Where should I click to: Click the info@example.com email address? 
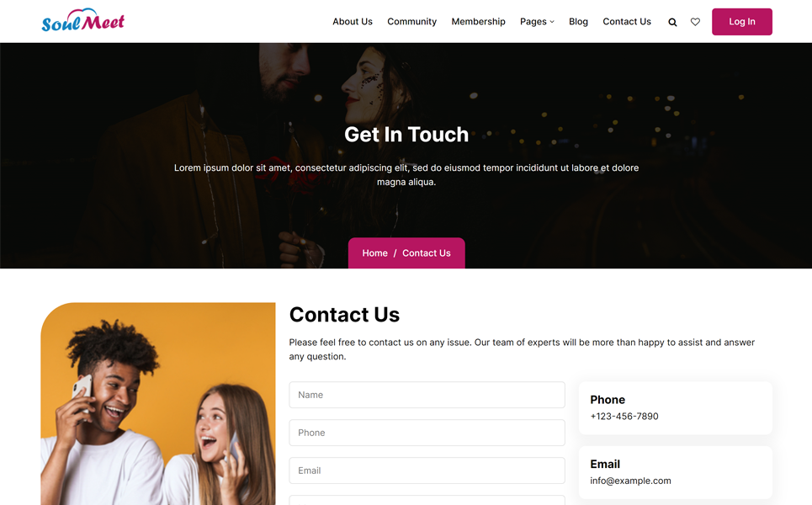click(x=630, y=481)
